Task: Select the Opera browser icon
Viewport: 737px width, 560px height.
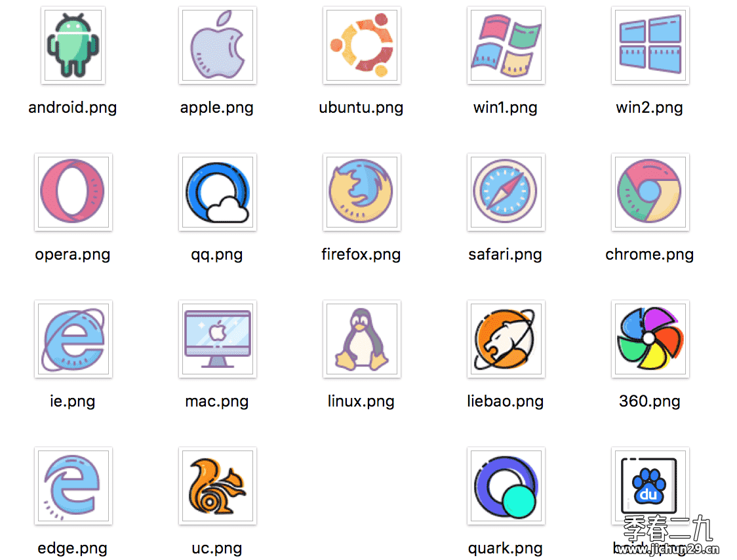Action: coord(73,192)
